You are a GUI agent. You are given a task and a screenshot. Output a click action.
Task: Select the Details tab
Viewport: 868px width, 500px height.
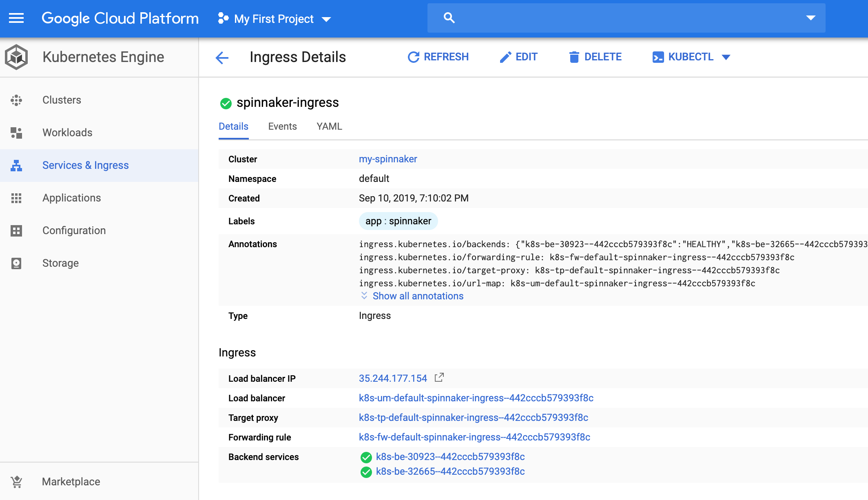pos(233,127)
